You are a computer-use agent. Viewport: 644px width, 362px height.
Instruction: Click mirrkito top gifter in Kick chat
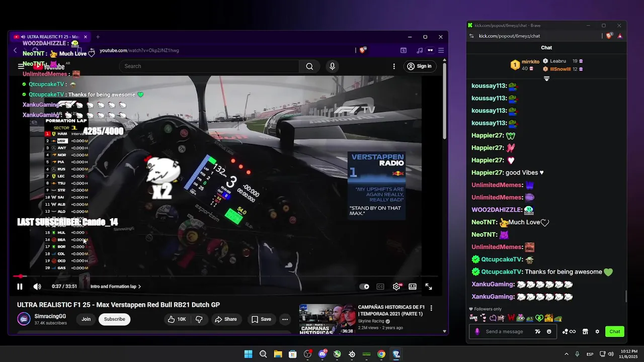tap(525, 65)
